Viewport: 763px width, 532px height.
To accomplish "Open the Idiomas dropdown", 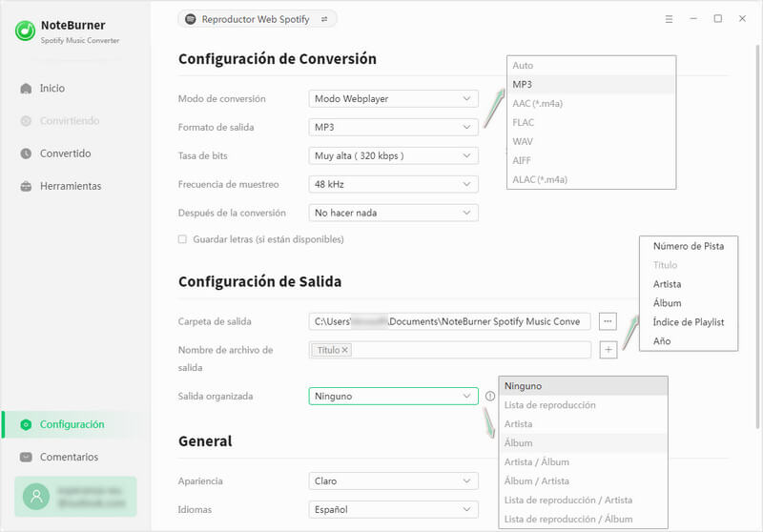I will pos(393,510).
